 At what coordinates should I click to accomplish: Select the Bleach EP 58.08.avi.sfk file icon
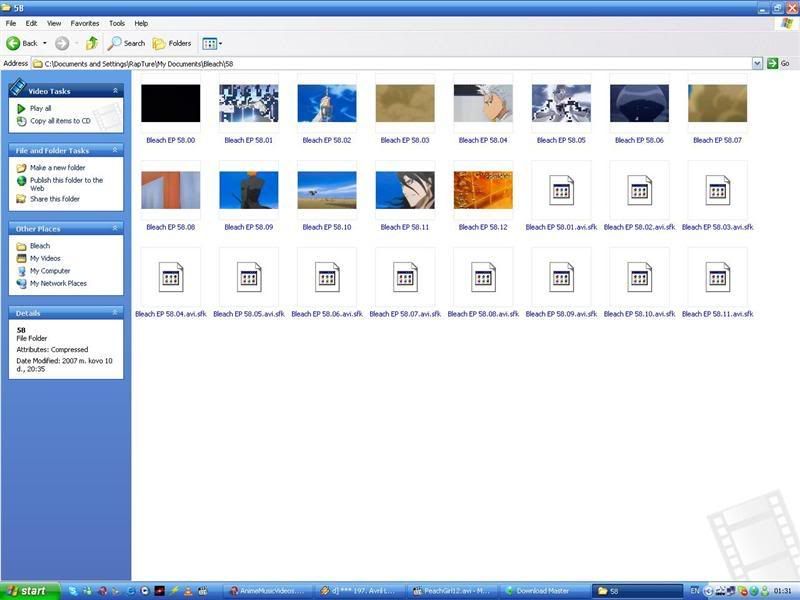click(483, 277)
